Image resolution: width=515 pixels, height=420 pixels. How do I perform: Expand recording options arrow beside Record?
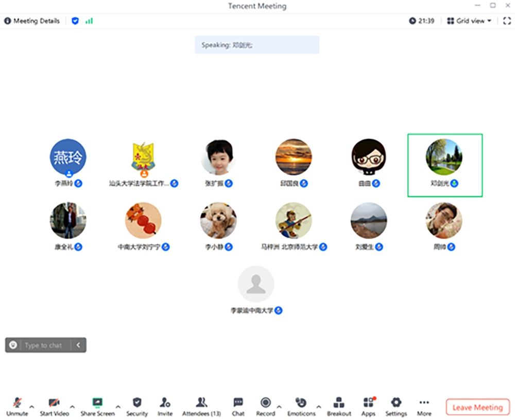279,407
